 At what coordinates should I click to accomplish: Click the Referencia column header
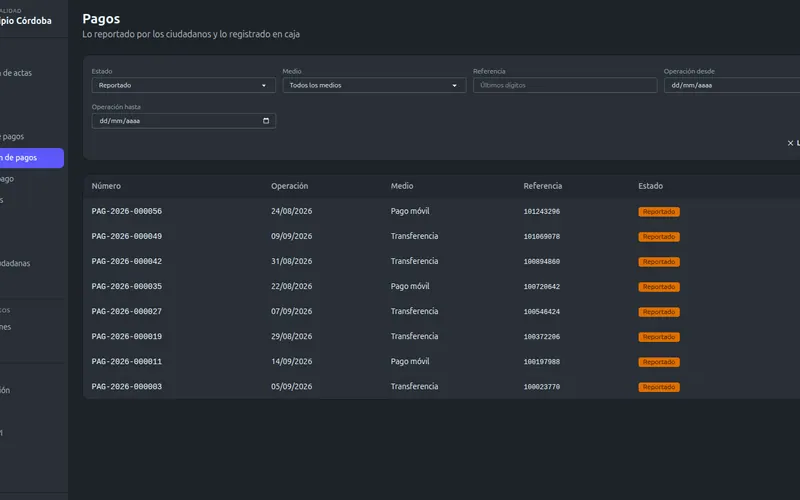pyautogui.click(x=542, y=186)
